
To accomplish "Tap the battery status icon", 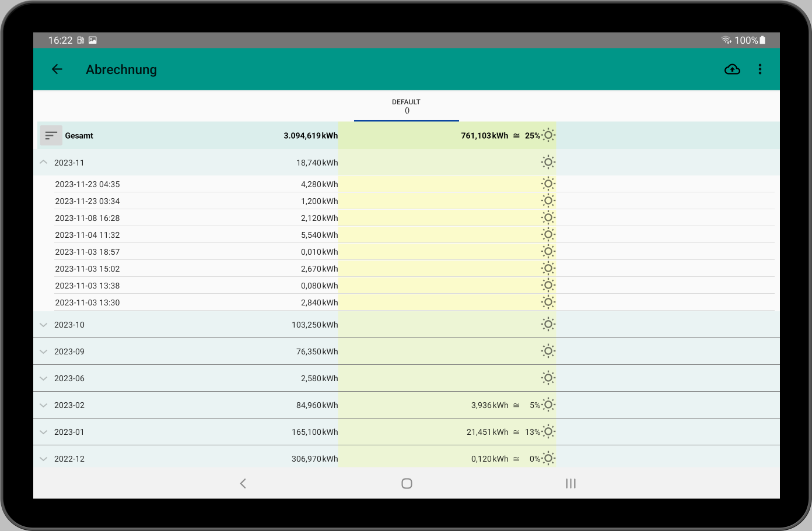I will (762, 40).
